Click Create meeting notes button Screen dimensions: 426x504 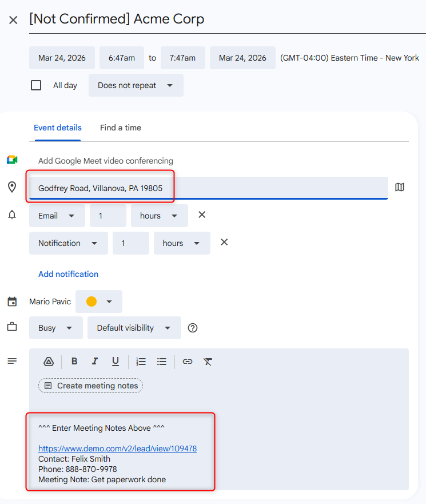[91, 386]
